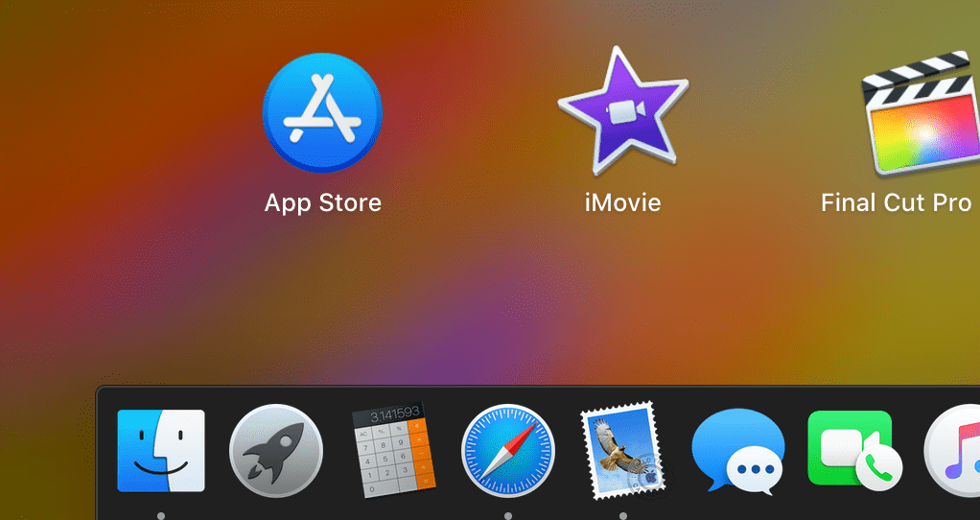Open the Launchpad rocket icon in the Dock
Screen dimensions: 980x520
[276, 451]
